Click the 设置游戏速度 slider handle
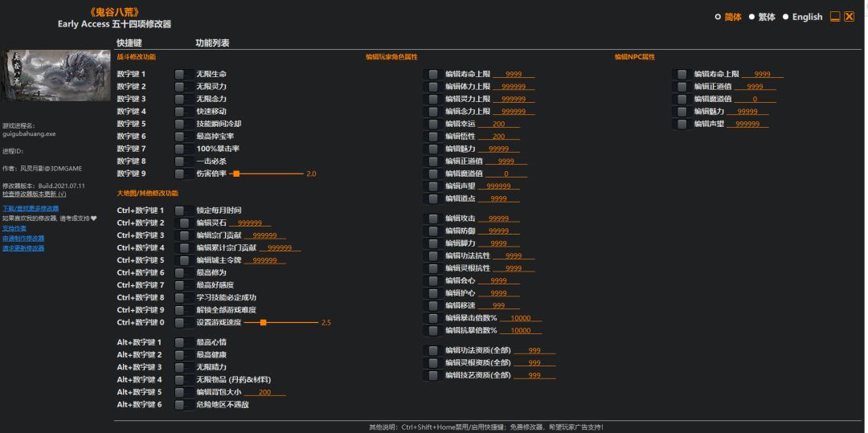 [x=264, y=322]
